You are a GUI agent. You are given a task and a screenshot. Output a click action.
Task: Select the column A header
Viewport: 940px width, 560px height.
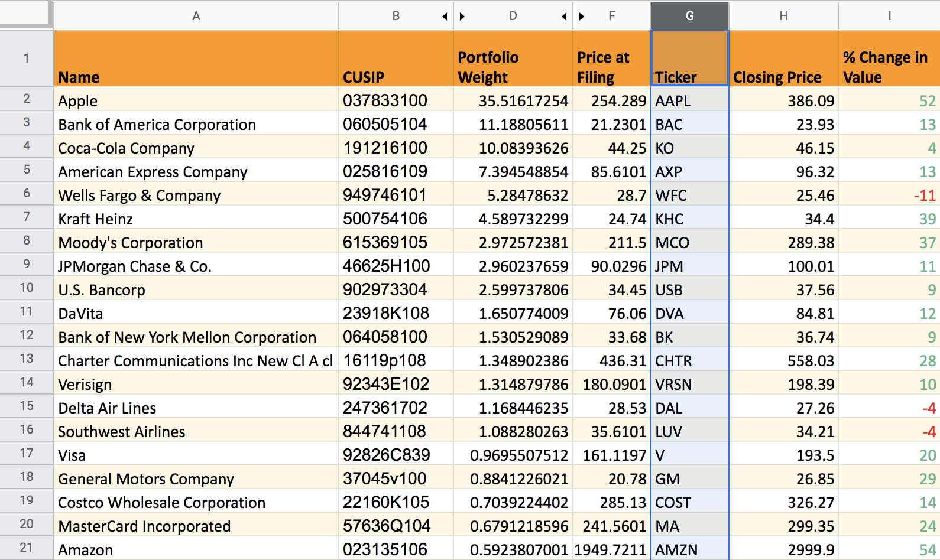point(196,16)
